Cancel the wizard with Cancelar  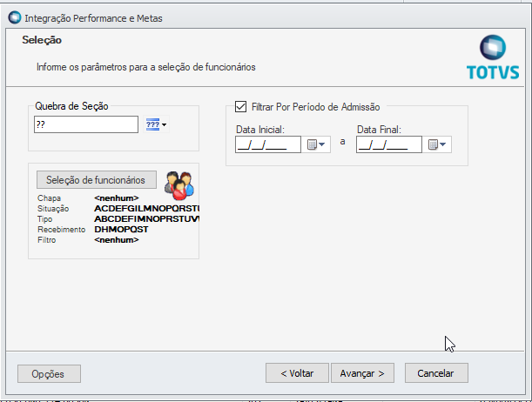435,372
